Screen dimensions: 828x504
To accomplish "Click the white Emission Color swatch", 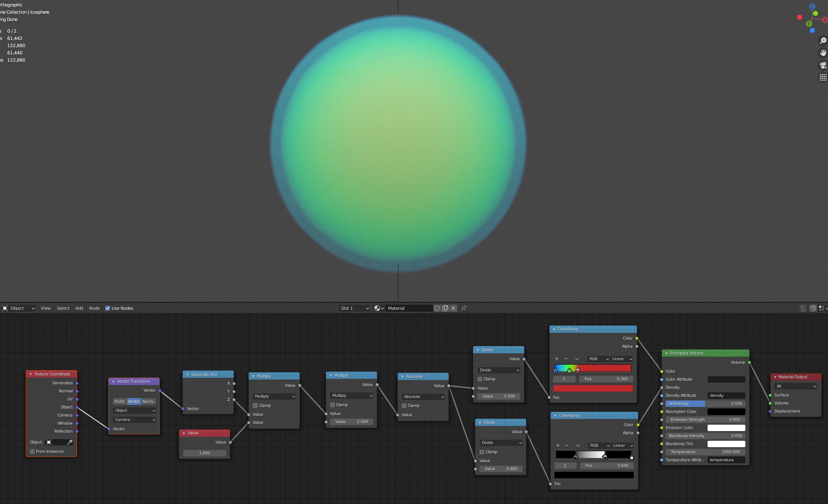I will pos(726,428).
